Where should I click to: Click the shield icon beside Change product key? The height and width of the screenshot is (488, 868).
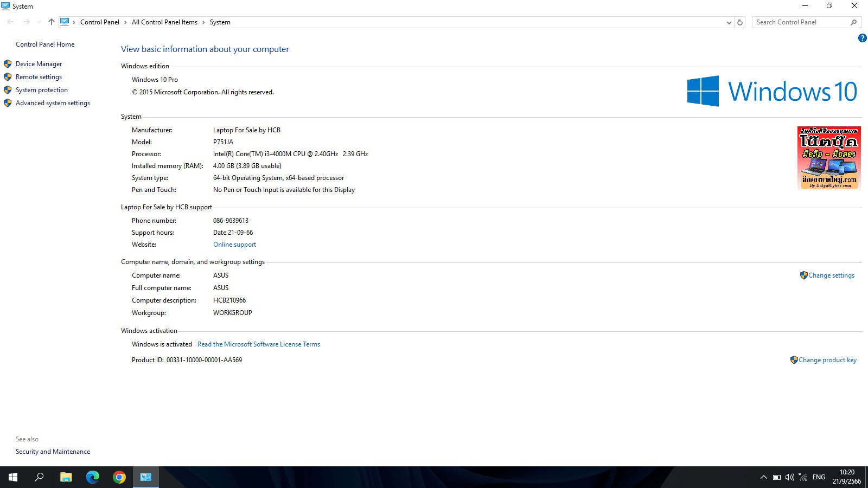794,360
